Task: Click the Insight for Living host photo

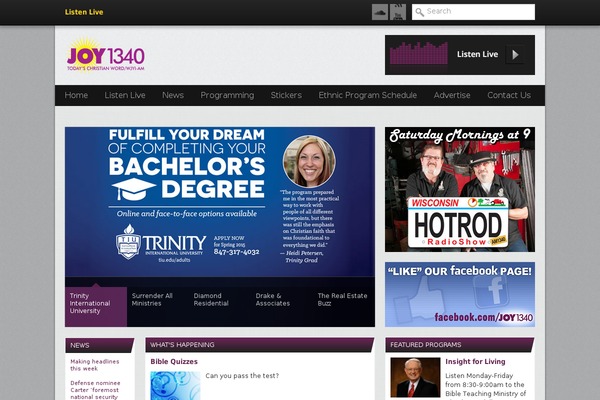Action: pyautogui.click(x=415, y=377)
